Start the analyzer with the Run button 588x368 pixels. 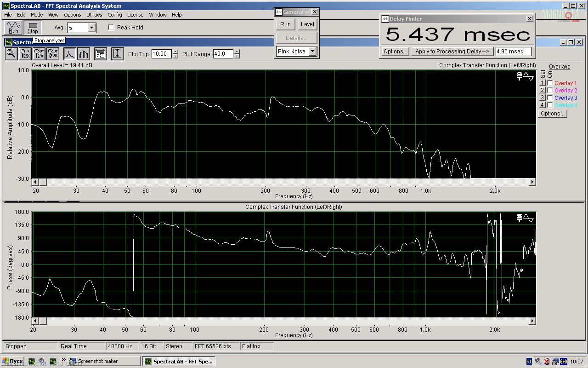13,28
